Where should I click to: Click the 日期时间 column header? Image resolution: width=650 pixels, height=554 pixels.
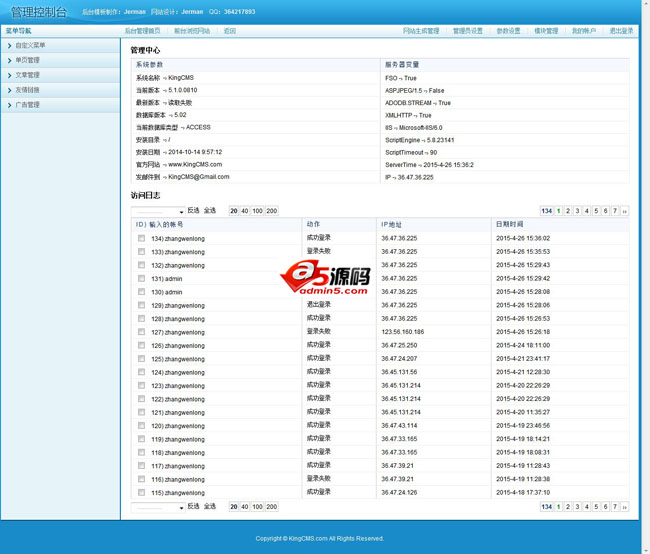click(509, 224)
